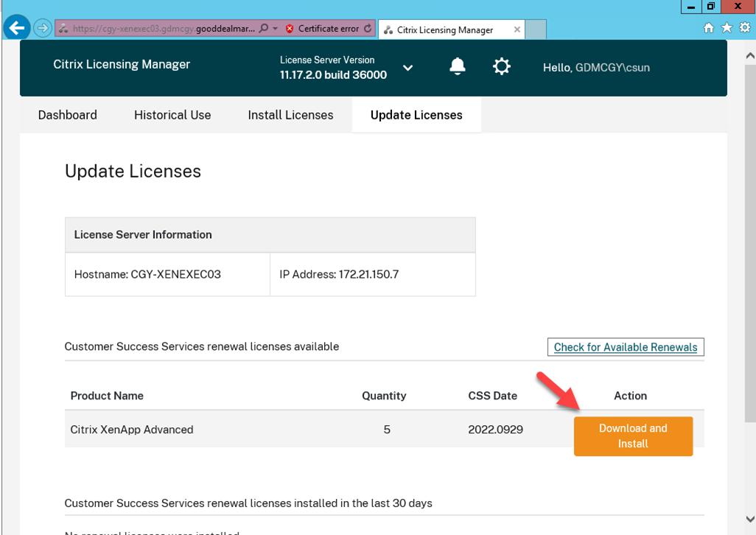
Task: Click the page scrollbar down arrow
Action: [749, 519]
